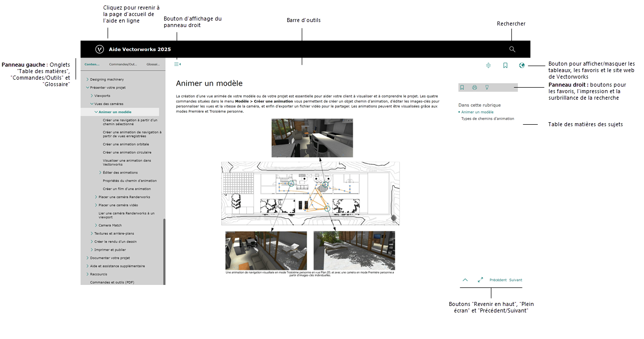Click the kitchen interior render image

pos(312,138)
